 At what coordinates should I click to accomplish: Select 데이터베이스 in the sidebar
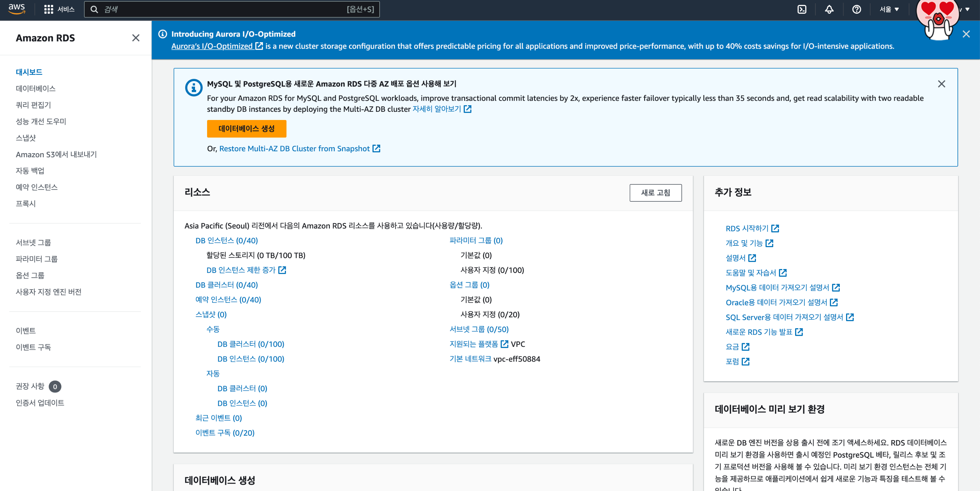[35, 88]
